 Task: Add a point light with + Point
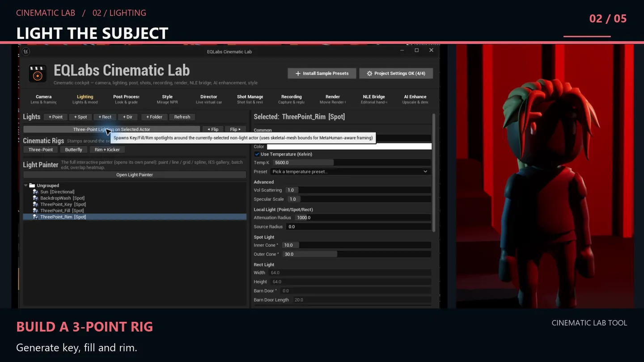click(x=55, y=117)
